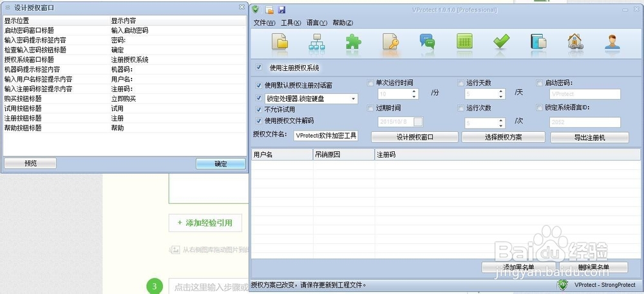The width and height of the screenshot is (644, 294).
Task: Click window icon of 设计授权窗口 dialog
Action: [x=8, y=8]
